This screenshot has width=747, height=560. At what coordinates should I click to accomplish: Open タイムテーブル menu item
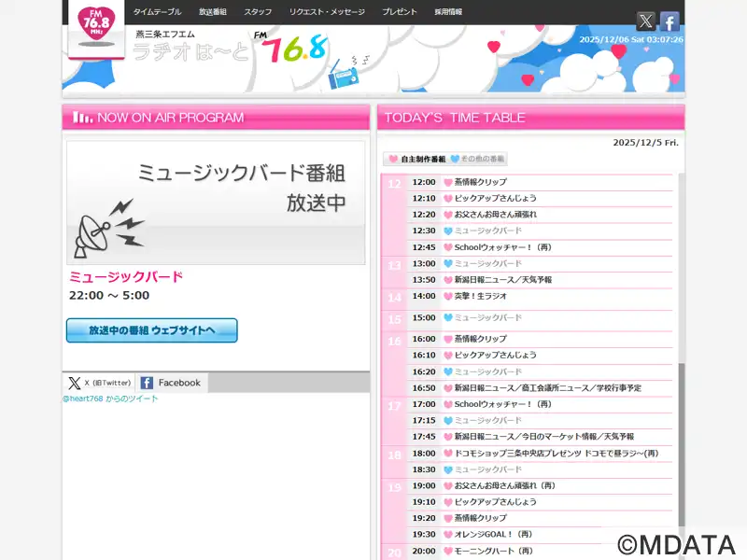pyautogui.click(x=157, y=12)
